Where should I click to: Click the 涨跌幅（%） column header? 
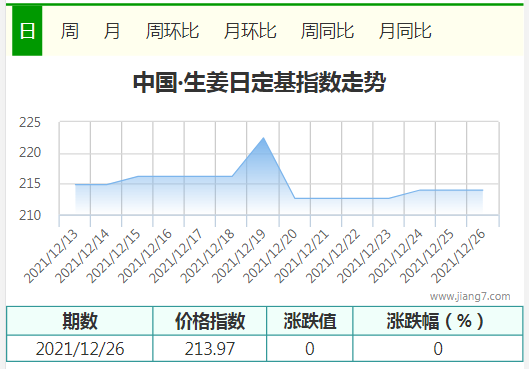[438, 321]
